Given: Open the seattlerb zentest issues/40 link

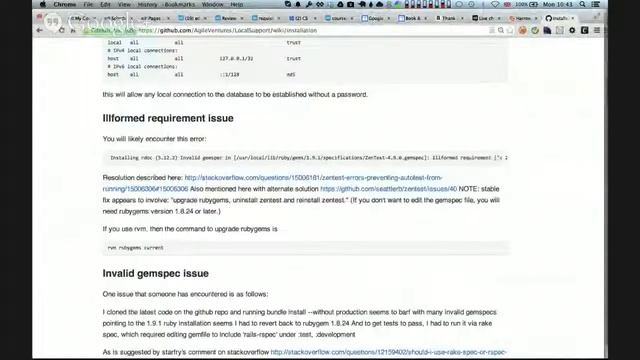Looking at the screenshot, I should [x=389, y=189].
